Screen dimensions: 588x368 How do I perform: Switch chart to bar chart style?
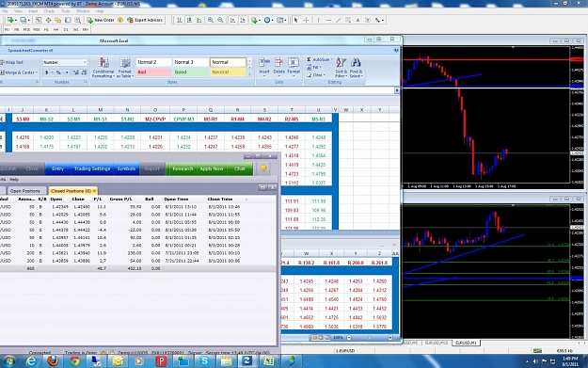[x=180, y=20]
